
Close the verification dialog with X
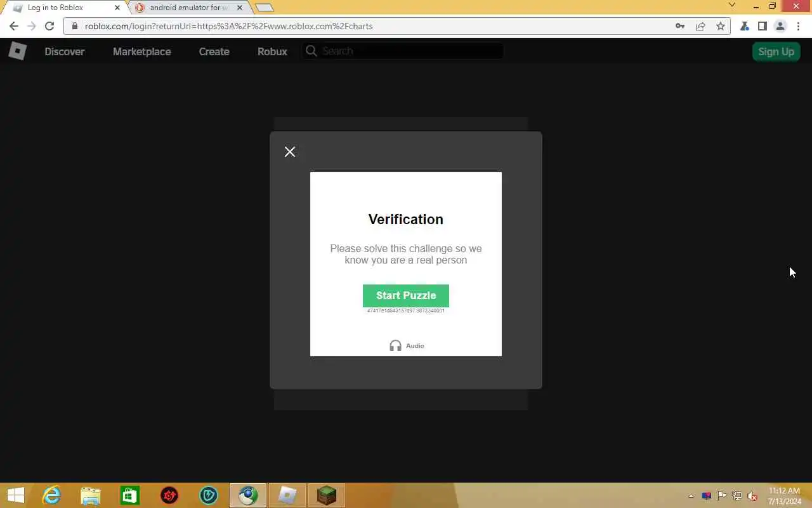(x=290, y=152)
